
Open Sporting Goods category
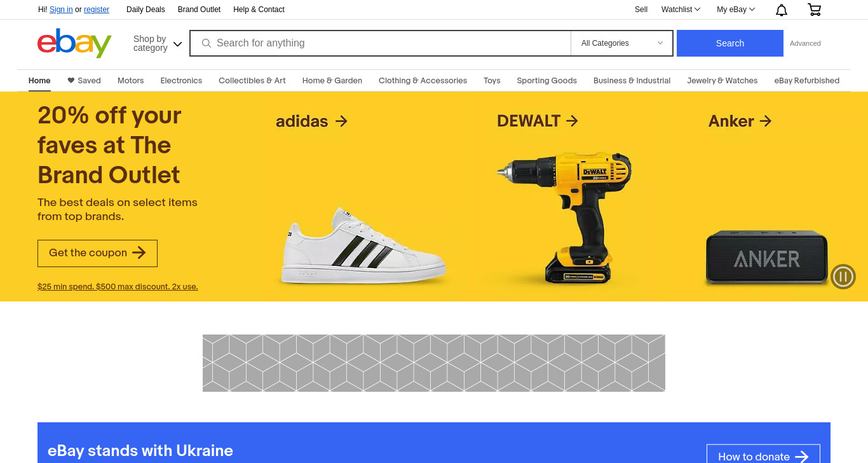(546, 81)
